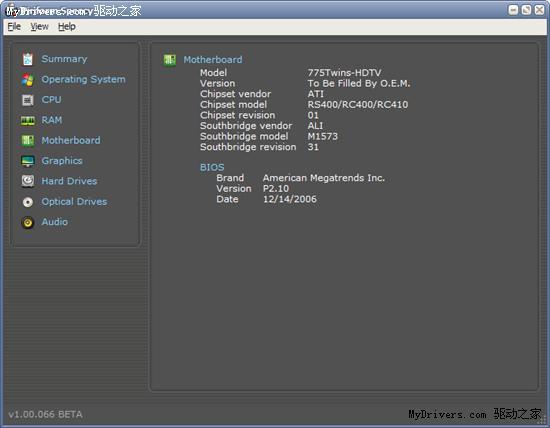The image size is (550, 428).
Task: Click the Hard Drives disk icon
Action: (28, 181)
